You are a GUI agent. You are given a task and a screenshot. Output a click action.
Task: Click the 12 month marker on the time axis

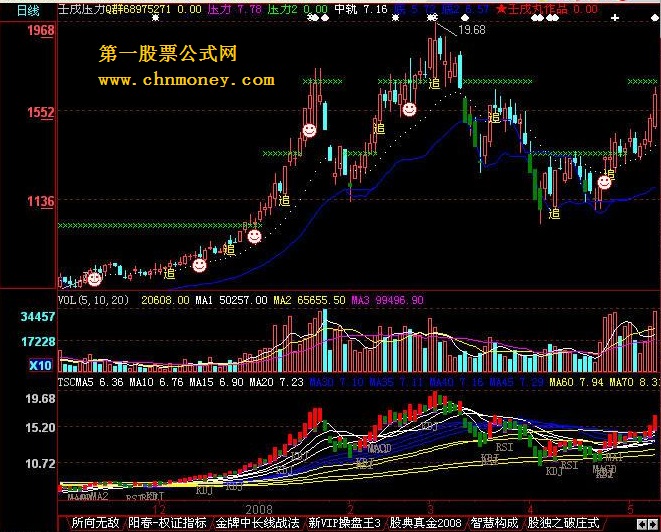coord(159,509)
